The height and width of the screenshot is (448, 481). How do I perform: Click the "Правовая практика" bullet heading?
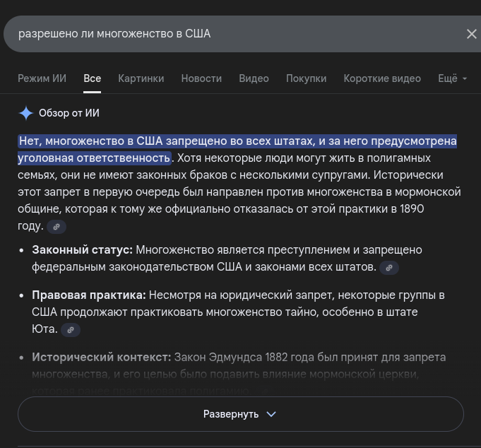tap(88, 295)
